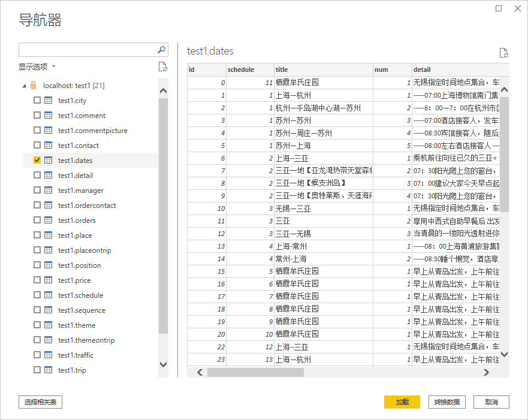528x420 pixels.
Task: Click the title column header
Action: point(322,70)
